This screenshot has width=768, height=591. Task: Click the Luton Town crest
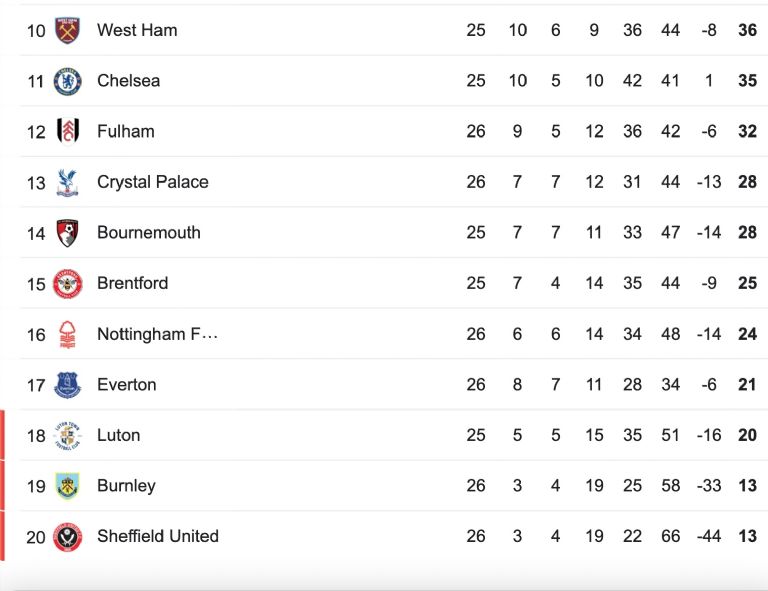click(x=67, y=435)
